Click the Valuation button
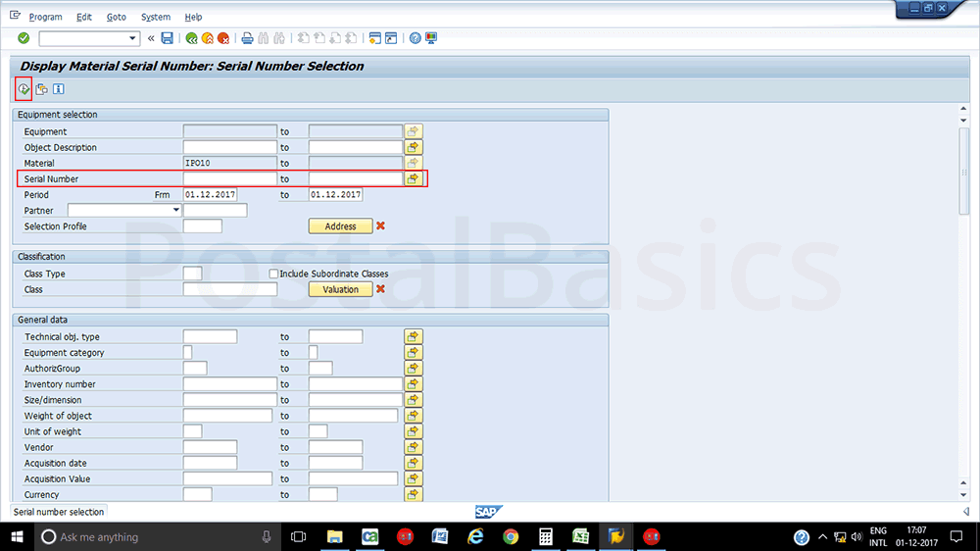This screenshot has height=551, width=980. pos(340,289)
